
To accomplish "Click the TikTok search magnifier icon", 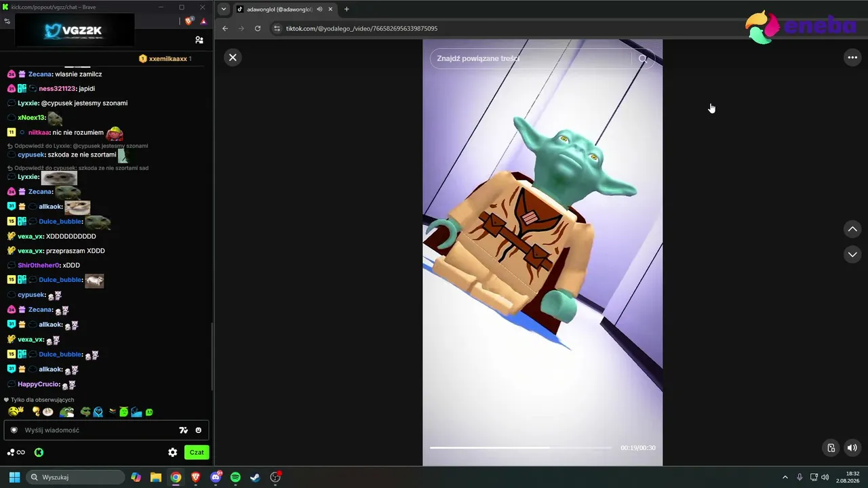I will [x=643, y=59].
